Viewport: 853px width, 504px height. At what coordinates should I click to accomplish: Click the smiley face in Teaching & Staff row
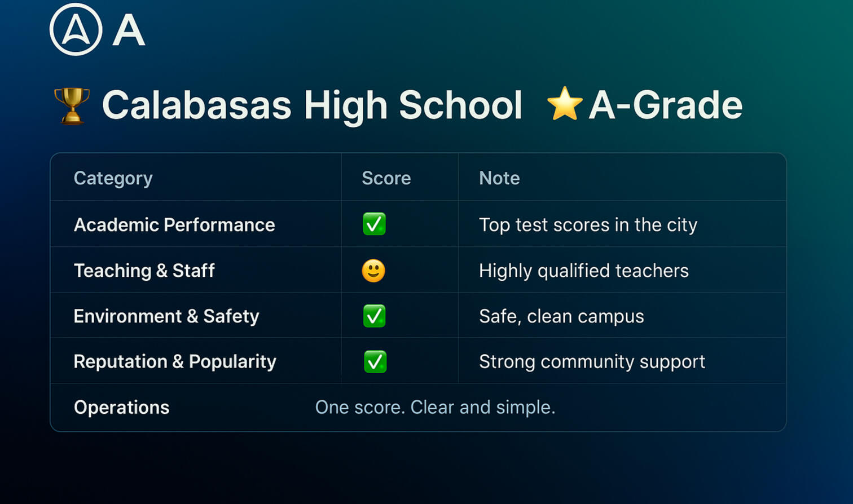tap(373, 271)
